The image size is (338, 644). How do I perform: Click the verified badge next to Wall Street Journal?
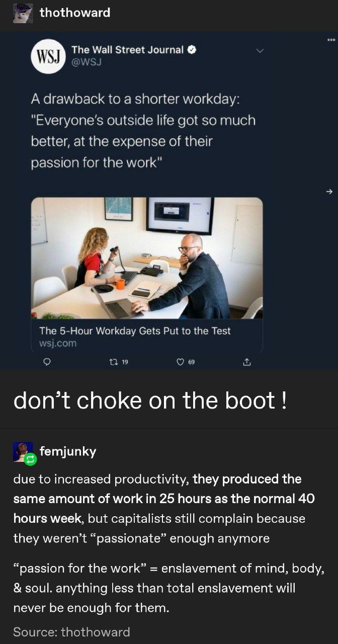point(192,49)
